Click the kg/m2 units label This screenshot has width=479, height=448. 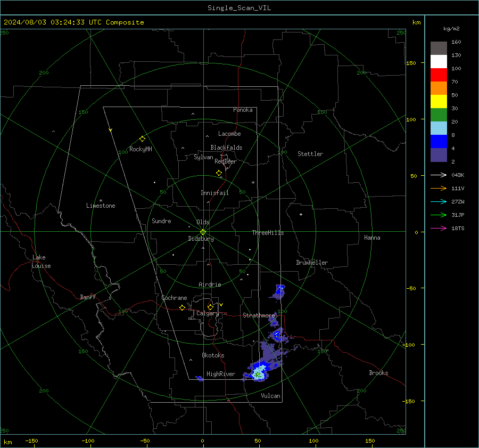pos(451,29)
